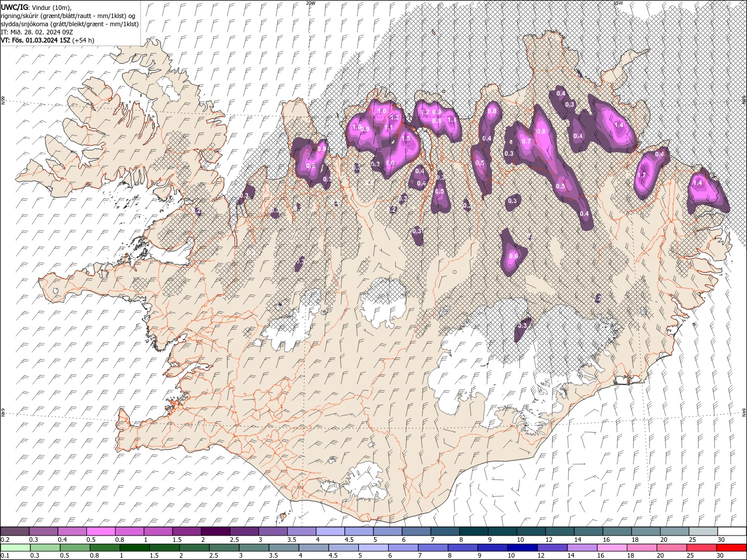Click snow scale swatch between 12 and 14
This screenshot has width=747, height=560.
[x=560, y=531]
